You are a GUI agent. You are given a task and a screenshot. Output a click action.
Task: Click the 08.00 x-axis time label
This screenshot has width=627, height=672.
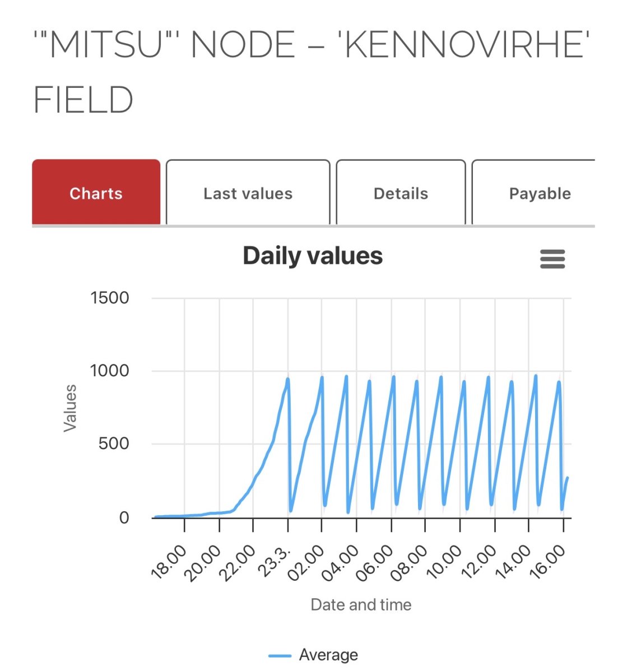click(410, 562)
